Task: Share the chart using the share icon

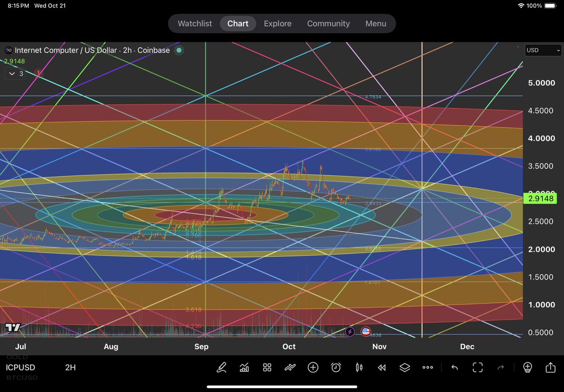Action: pos(550,367)
